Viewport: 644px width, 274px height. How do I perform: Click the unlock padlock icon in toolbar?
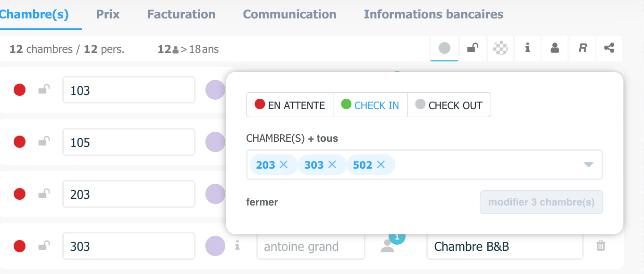coord(472,48)
